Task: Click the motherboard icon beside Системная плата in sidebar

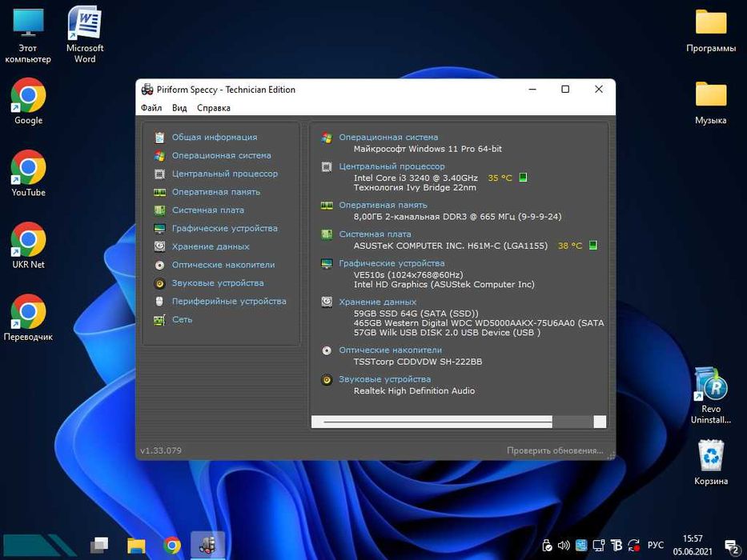Action: click(x=160, y=210)
